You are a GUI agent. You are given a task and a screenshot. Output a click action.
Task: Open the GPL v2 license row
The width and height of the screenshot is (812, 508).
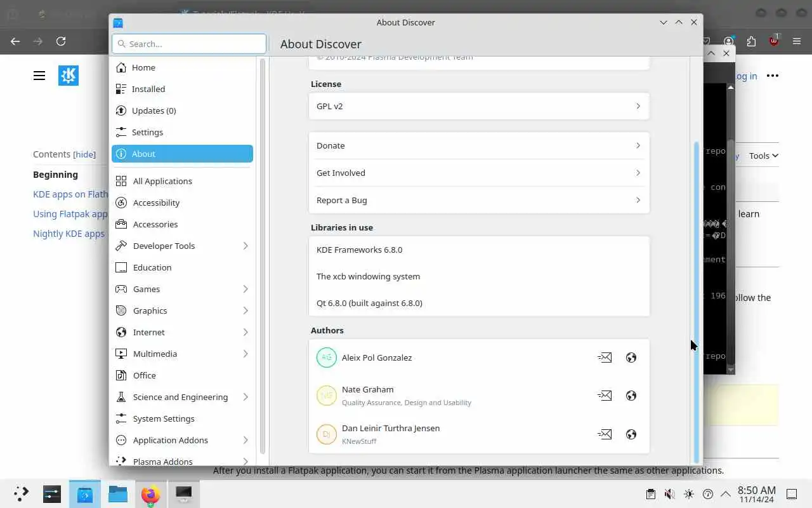click(x=479, y=106)
